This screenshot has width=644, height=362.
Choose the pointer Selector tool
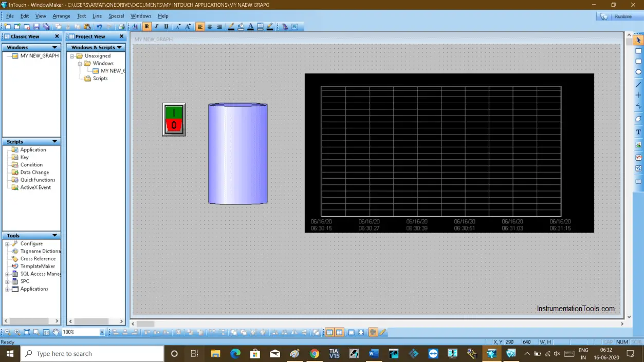638,40
